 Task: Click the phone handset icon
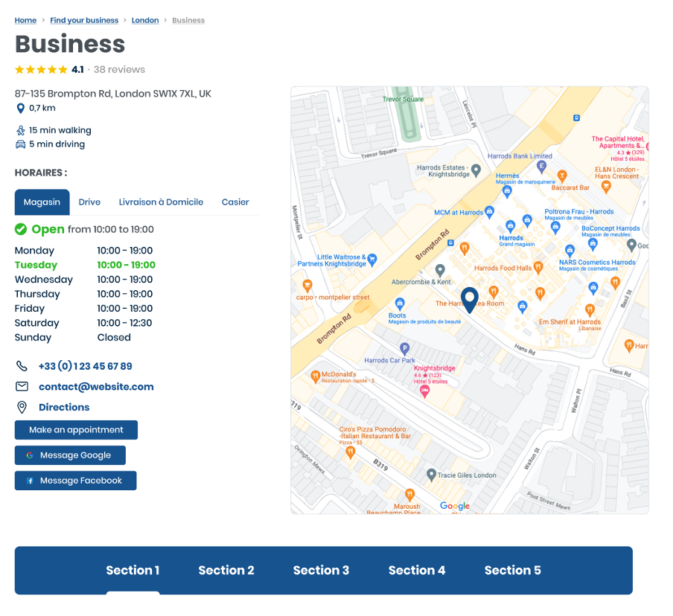[22, 366]
